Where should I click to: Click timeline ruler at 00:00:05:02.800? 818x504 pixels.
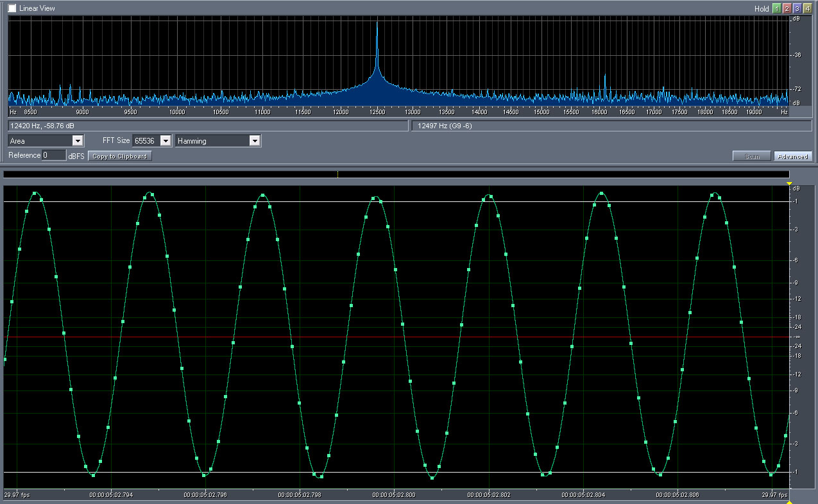tap(394, 495)
